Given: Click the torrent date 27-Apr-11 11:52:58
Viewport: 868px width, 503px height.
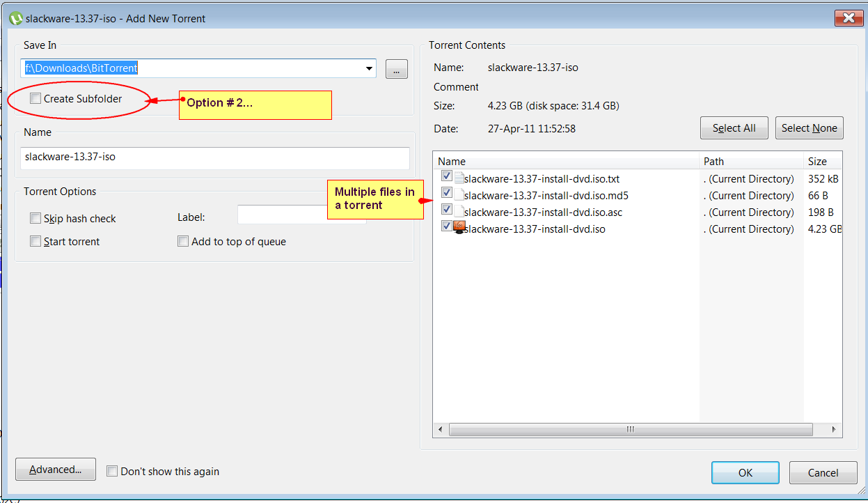Looking at the screenshot, I should coord(532,129).
